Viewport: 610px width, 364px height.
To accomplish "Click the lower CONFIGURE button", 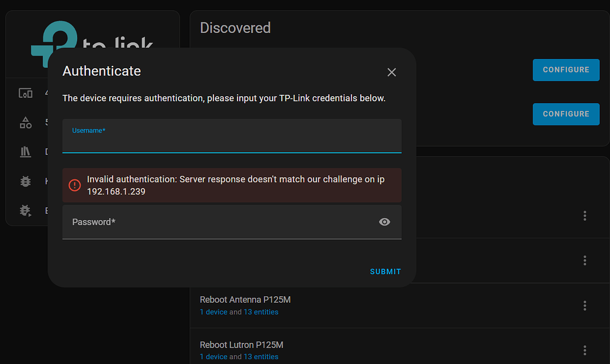I will (566, 114).
